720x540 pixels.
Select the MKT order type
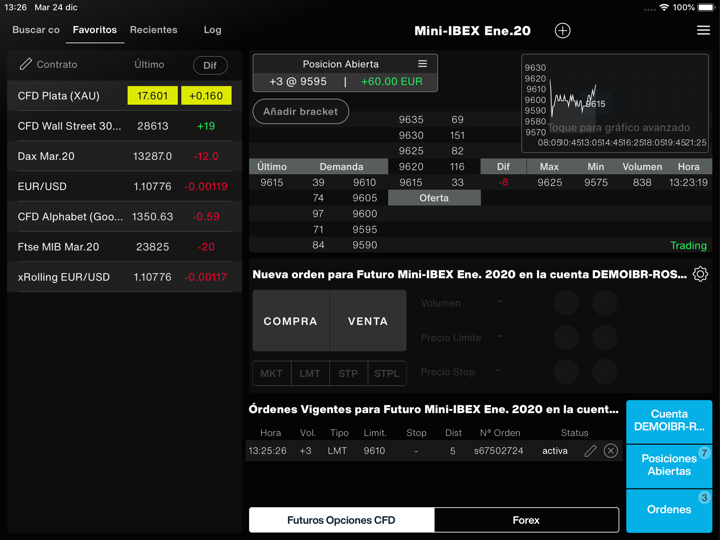[271, 373]
